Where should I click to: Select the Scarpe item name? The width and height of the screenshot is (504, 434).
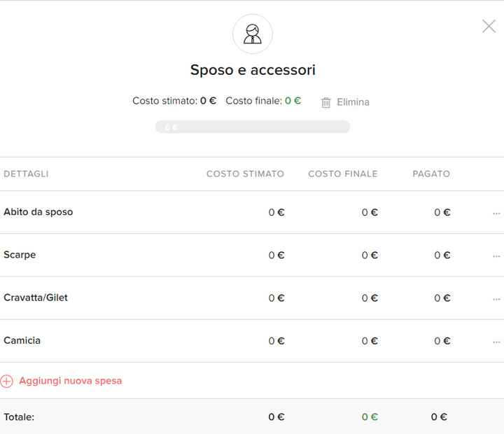tap(20, 255)
